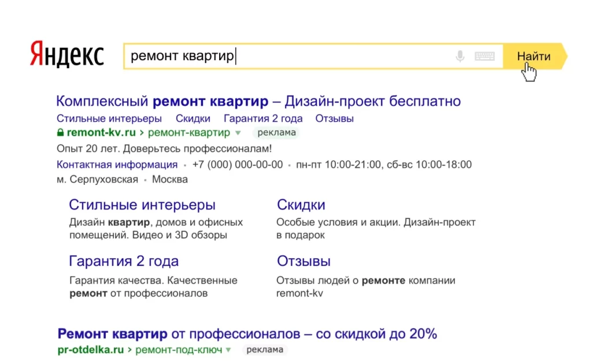592x364 pixels.
Task: Open large Гарантия 2 года sitelink heading
Action: (x=124, y=261)
